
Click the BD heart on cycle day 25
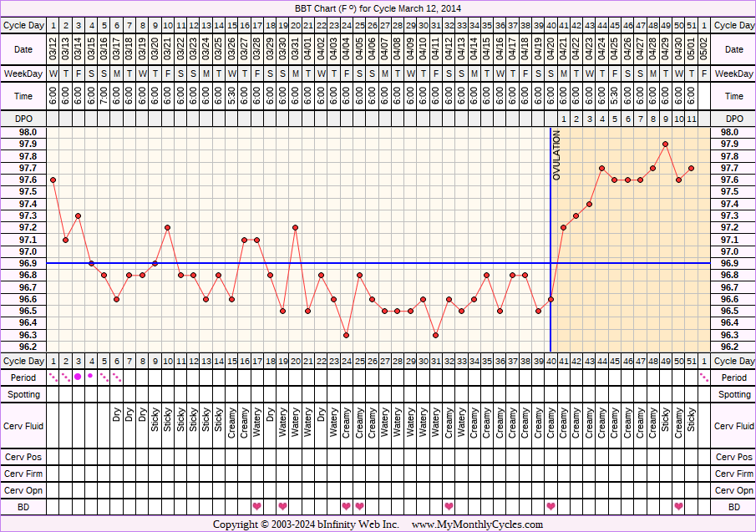[359, 506]
